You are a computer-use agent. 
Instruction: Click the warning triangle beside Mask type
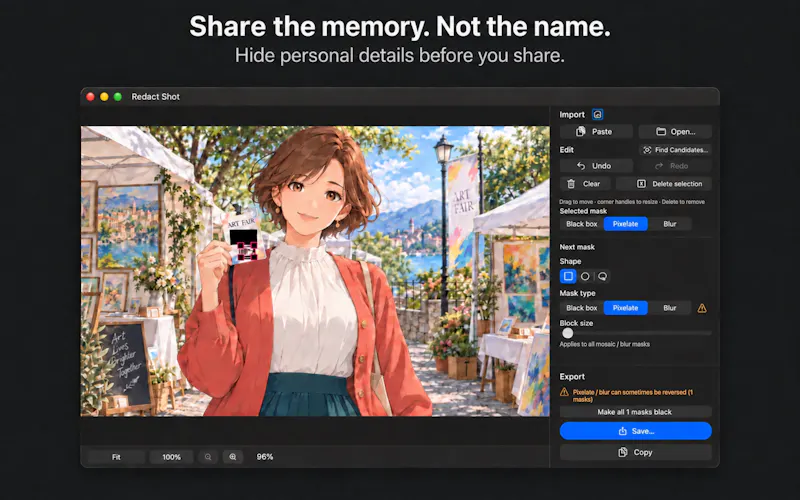(702, 308)
